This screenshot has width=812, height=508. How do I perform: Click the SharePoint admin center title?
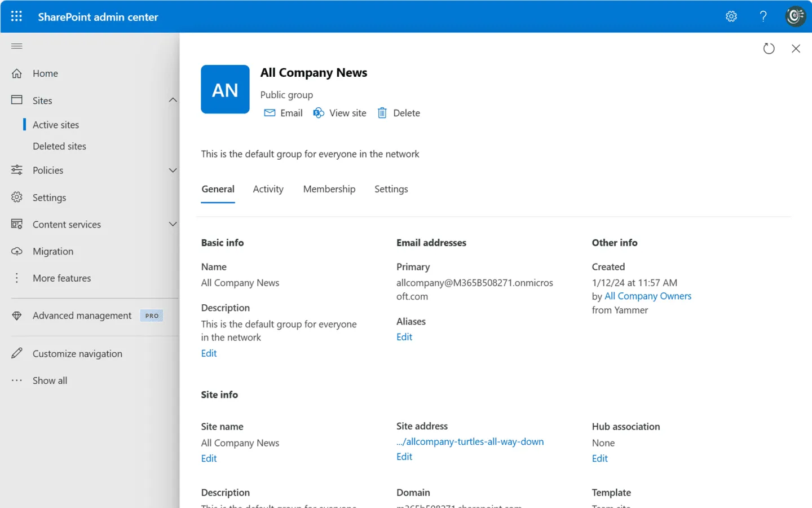tap(98, 17)
